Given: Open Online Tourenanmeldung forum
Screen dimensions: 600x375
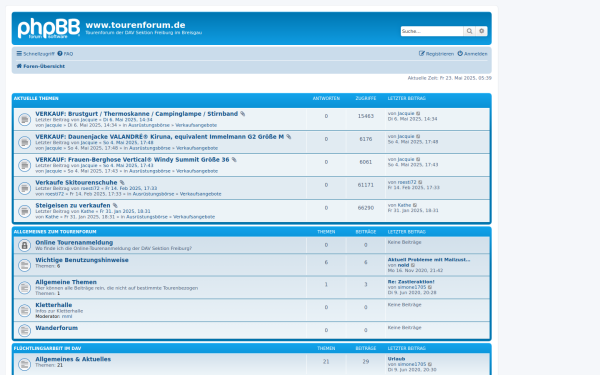Looking at the screenshot, I should click(x=74, y=243).
